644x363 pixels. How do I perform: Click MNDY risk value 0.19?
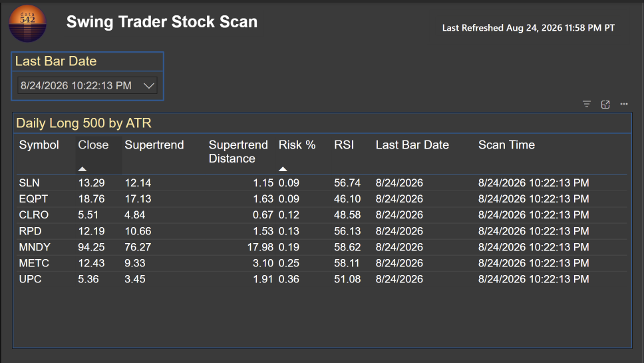click(x=289, y=247)
